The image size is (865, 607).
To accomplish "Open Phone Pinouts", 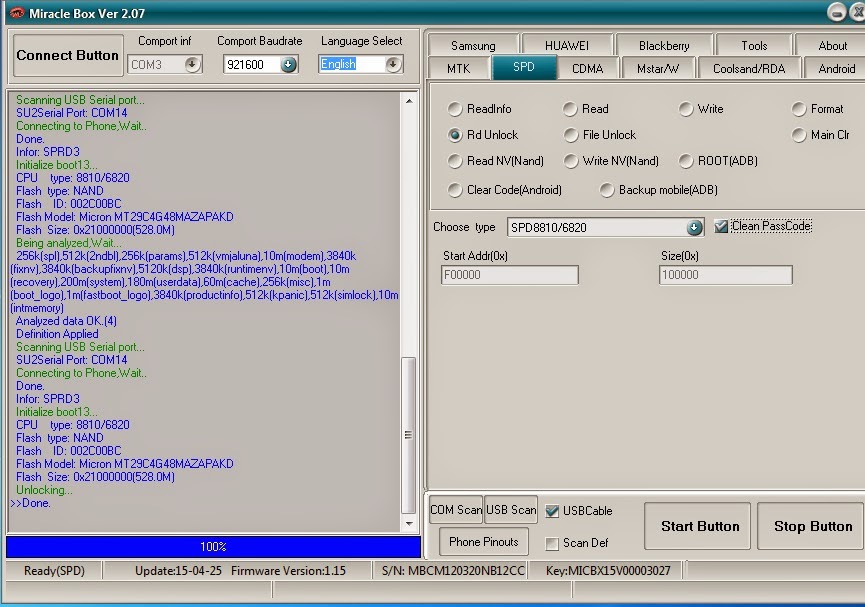I will [484, 542].
